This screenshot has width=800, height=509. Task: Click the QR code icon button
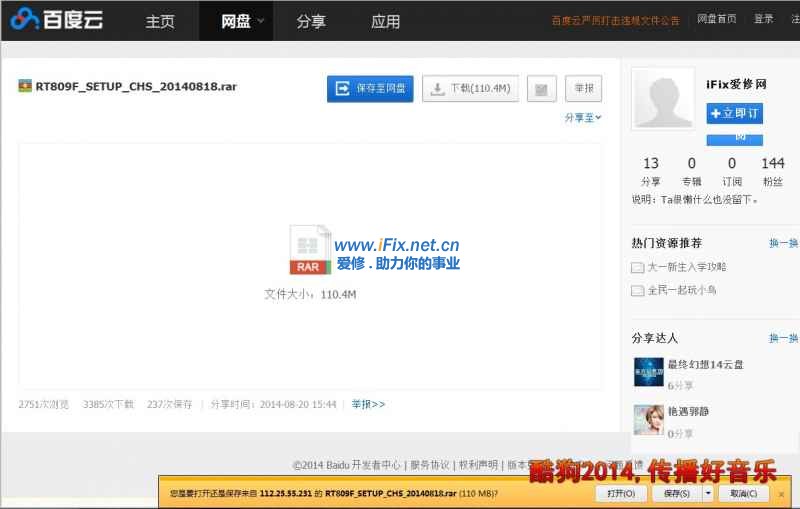541,89
